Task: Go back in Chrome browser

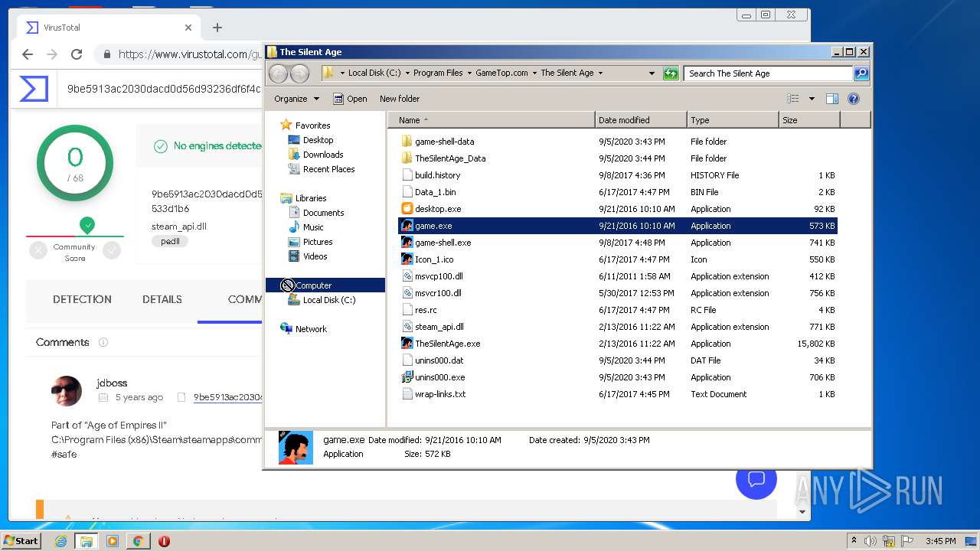Action: point(28,54)
